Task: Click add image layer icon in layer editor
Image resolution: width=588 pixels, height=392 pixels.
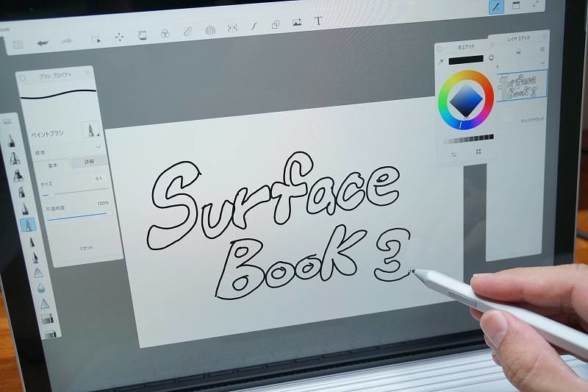Action: [x=518, y=51]
